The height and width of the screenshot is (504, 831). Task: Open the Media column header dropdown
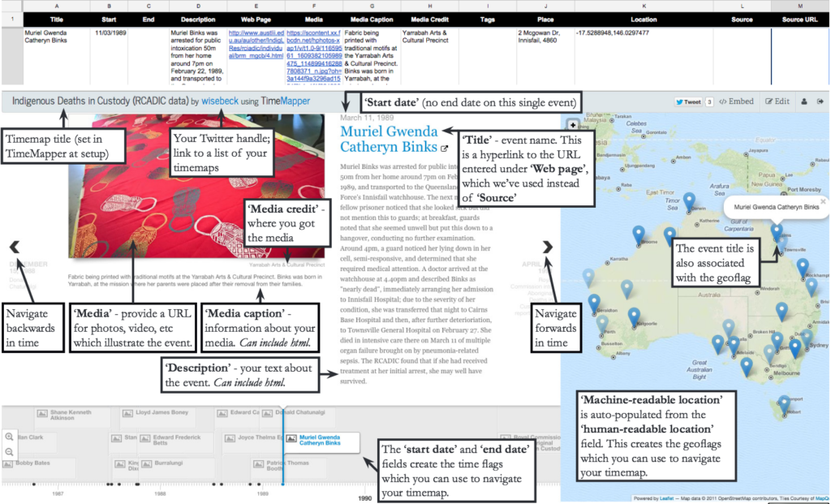pos(314,19)
